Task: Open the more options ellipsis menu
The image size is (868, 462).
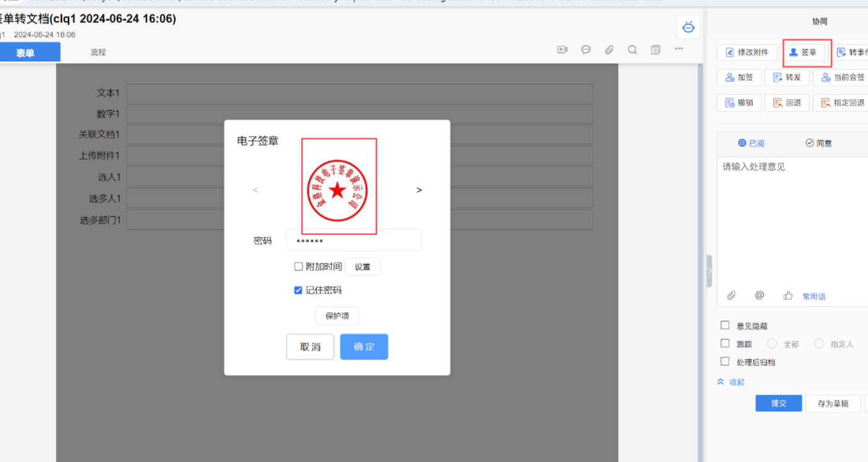Action: pos(679,49)
